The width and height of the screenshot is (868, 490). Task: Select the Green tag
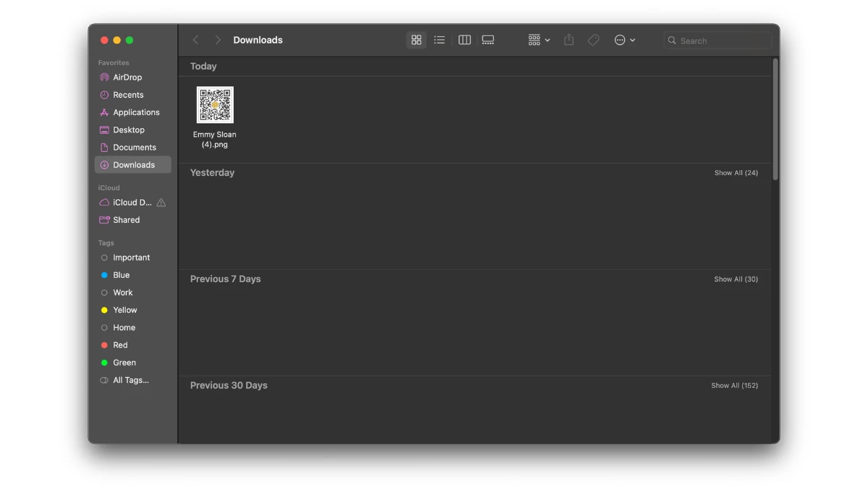[x=124, y=362]
